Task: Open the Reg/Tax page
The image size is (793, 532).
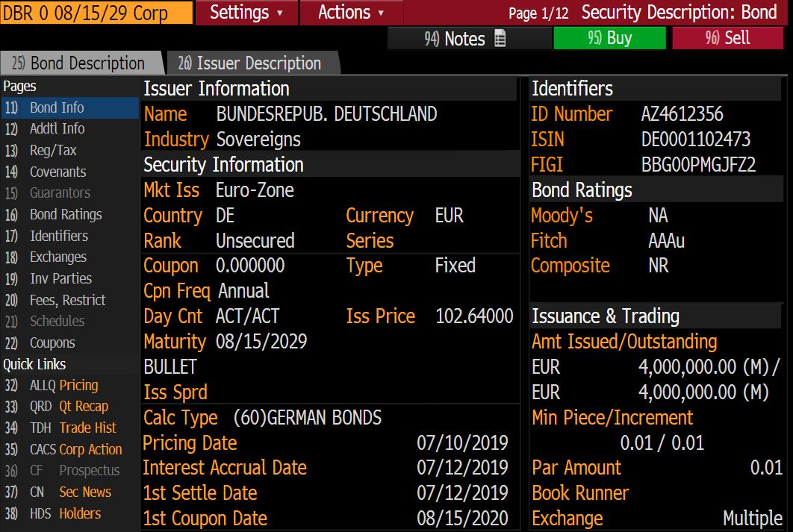Action: tap(69, 150)
